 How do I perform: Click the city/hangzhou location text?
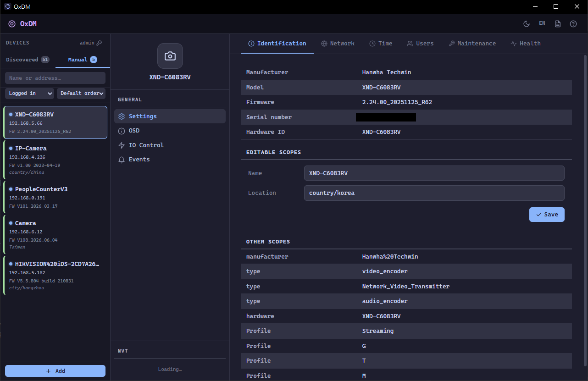pyautogui.click(x=27, y=288)
